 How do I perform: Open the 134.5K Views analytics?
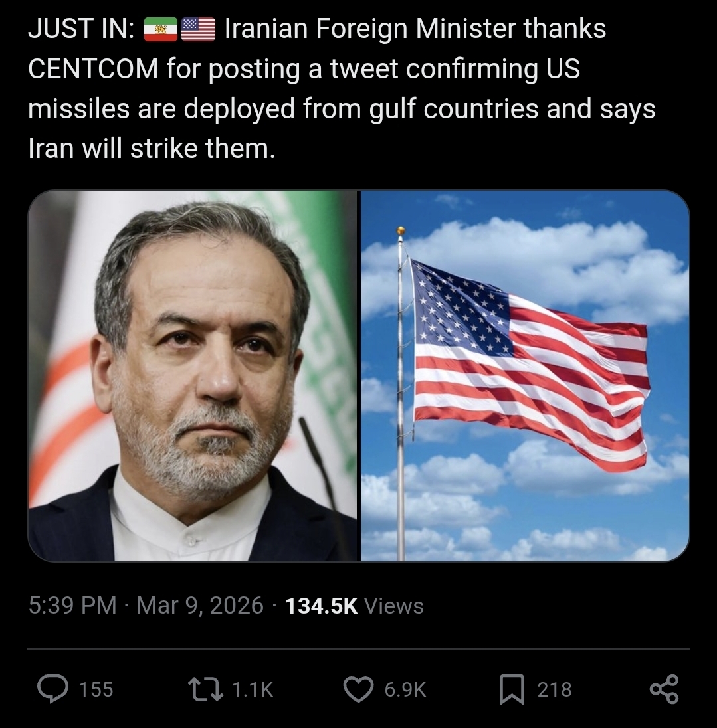[x=354, y=606]
